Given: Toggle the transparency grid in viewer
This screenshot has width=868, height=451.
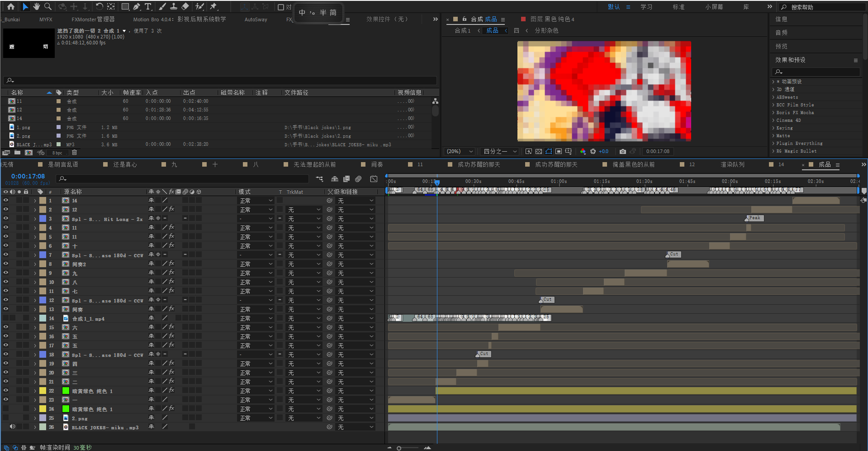Looking at the screenshot, I should (x=538, y=151).
